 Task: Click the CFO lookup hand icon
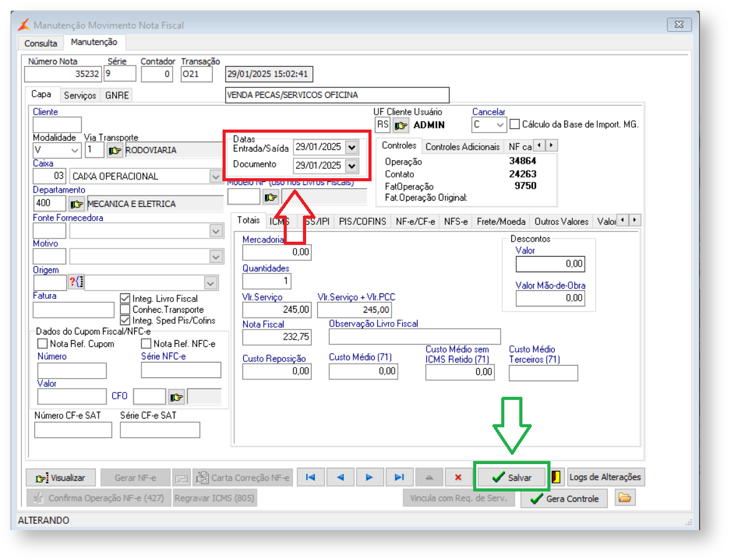click(x=176, y=397)
